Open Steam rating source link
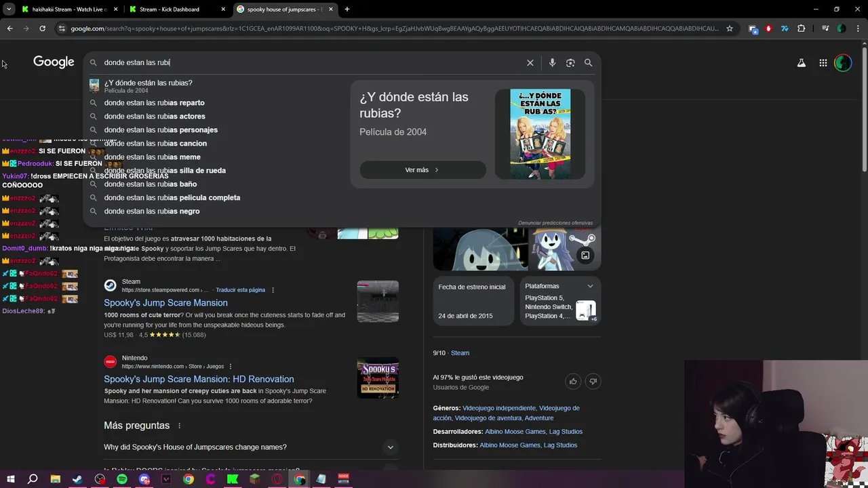Screen dimensions: 868x488 [460, 353]
